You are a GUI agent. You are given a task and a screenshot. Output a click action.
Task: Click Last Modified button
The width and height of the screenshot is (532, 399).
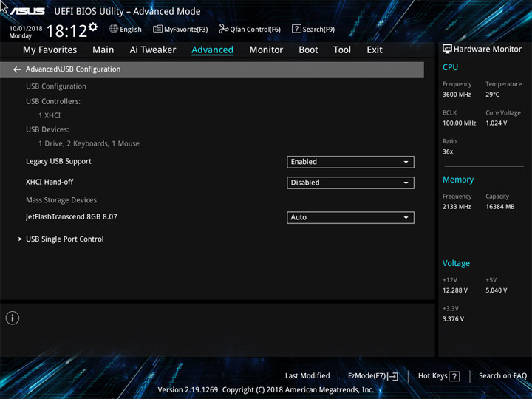coord(307,376)
